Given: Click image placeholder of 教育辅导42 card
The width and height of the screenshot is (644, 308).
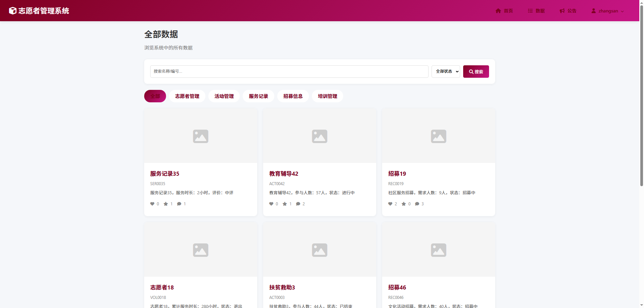Looking at the screenshot, I should pyautogui.click(x=320, y=136).
